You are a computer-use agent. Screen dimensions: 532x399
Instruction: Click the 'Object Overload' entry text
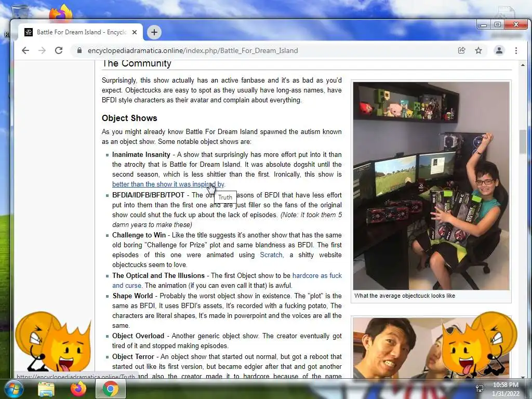click(x=138, y=336)
